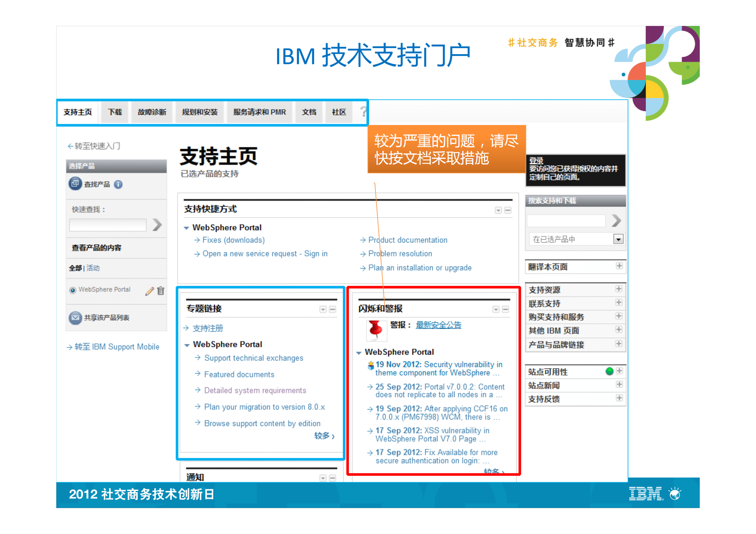The height and width of the screenshot is (534, 756).
Task: Click 'Open a new service request - Sign in'
Action: tap(265, 254)
